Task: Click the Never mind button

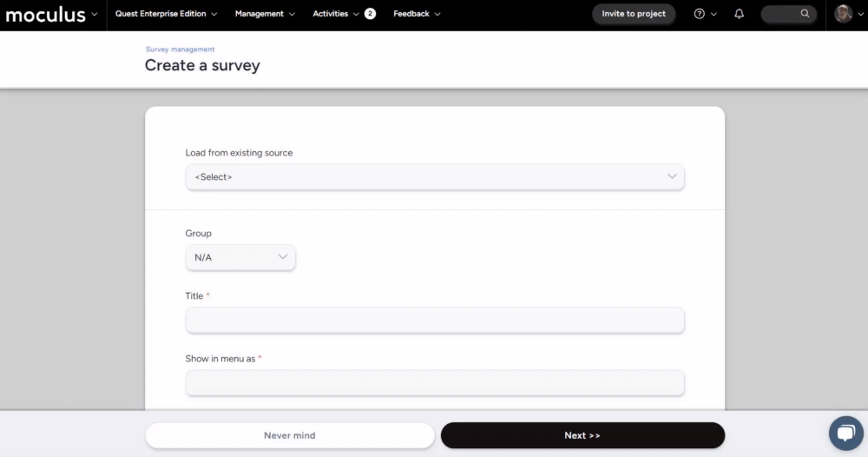Action: (x=290, y=435)
